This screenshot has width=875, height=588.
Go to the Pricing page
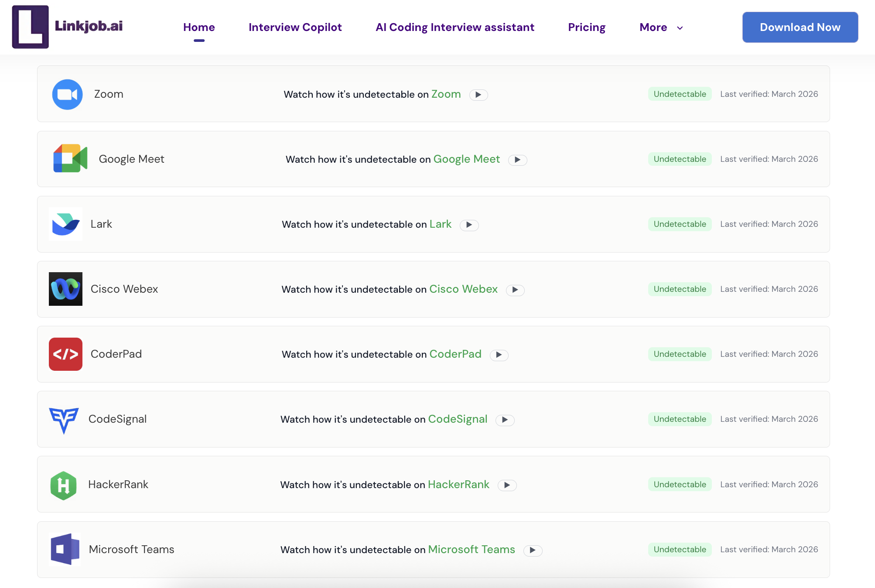click(586, 27)
